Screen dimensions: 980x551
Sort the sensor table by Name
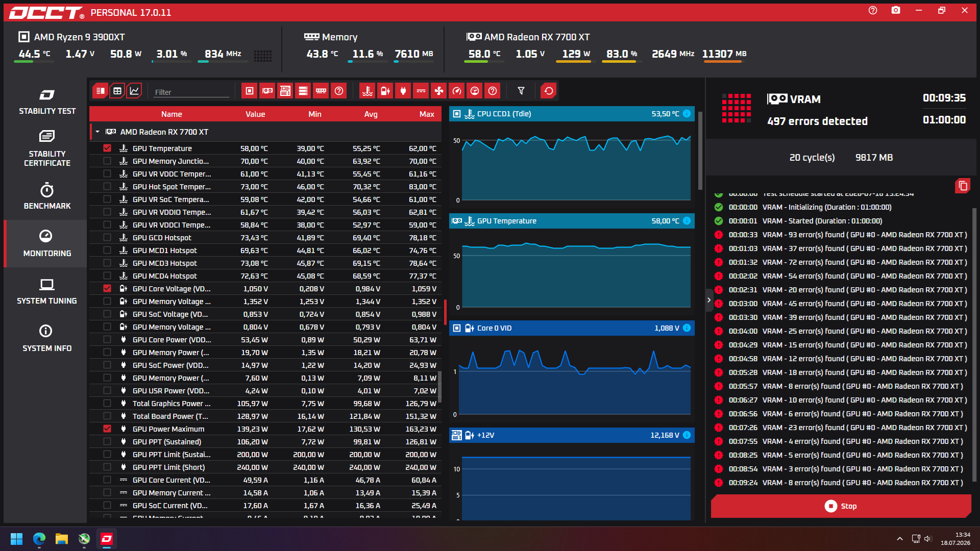[x=171, y=114]
